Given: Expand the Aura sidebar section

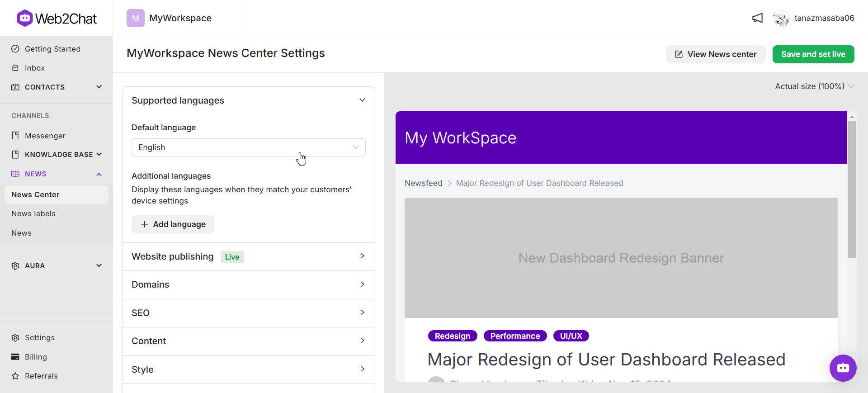Looking at the screenshot, I should pyautogui.click(x=99, y=265).
